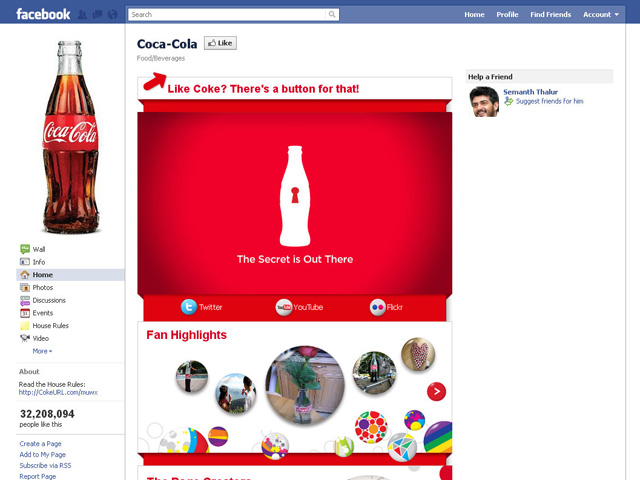This screenshot has height=480, width=640.
Task: Open the CokeURL.com house rules link
Action: pos(58,392)
